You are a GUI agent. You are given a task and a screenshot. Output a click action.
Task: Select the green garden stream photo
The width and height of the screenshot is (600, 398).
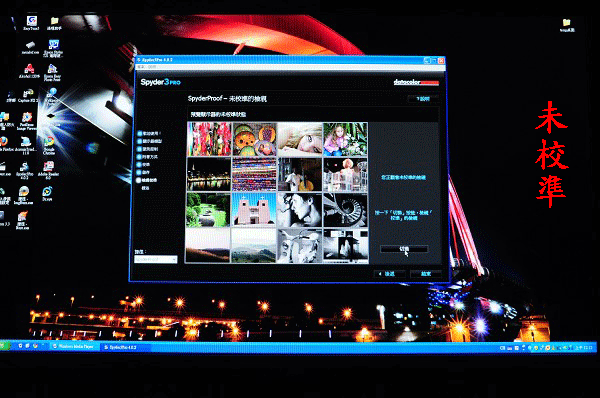pos(209,210)
